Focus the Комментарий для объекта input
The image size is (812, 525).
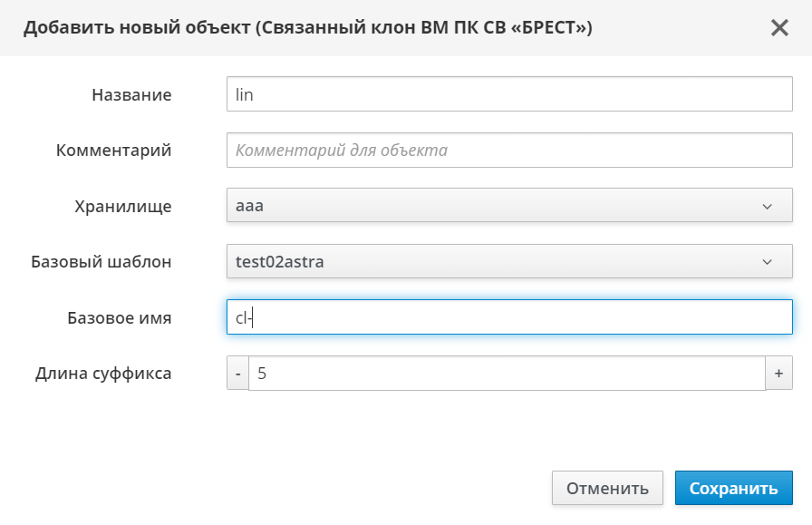click(x=509, y=151)
